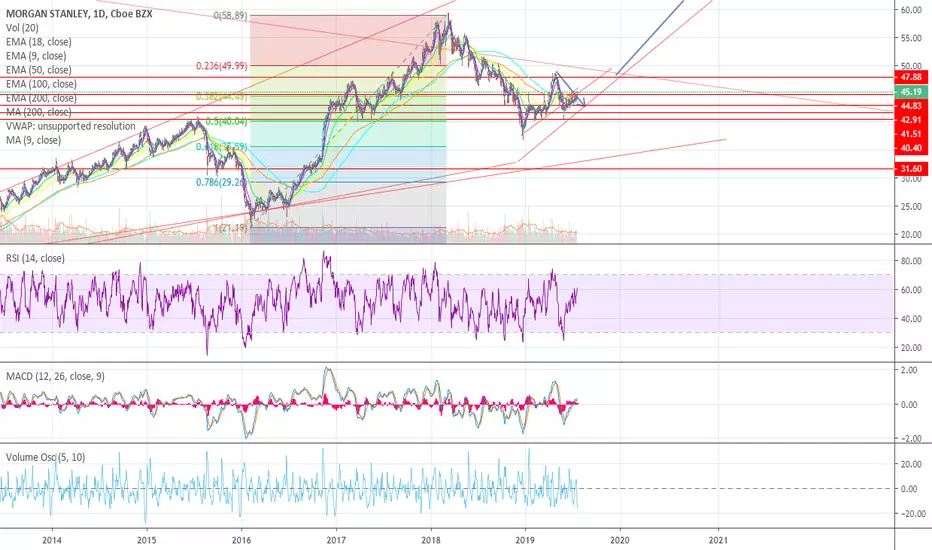Click 30.00 on the price scale
This screenshot has height=550, width=932.
click(x=911, y=179)
